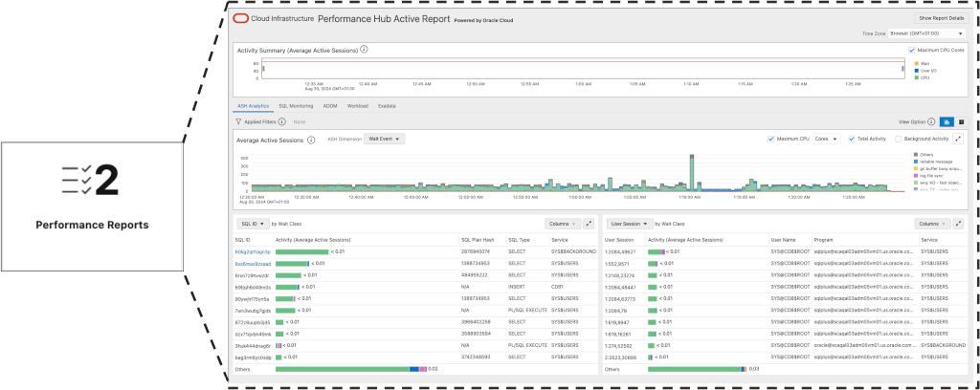
Task: Open the Applied Filters info icon
Action: pos(282,121)
